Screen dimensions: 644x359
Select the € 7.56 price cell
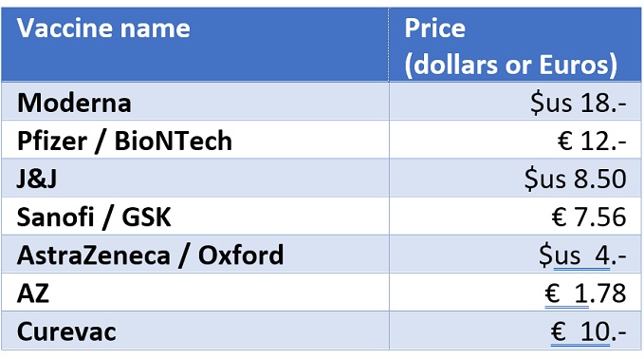[x=515, y=216]
